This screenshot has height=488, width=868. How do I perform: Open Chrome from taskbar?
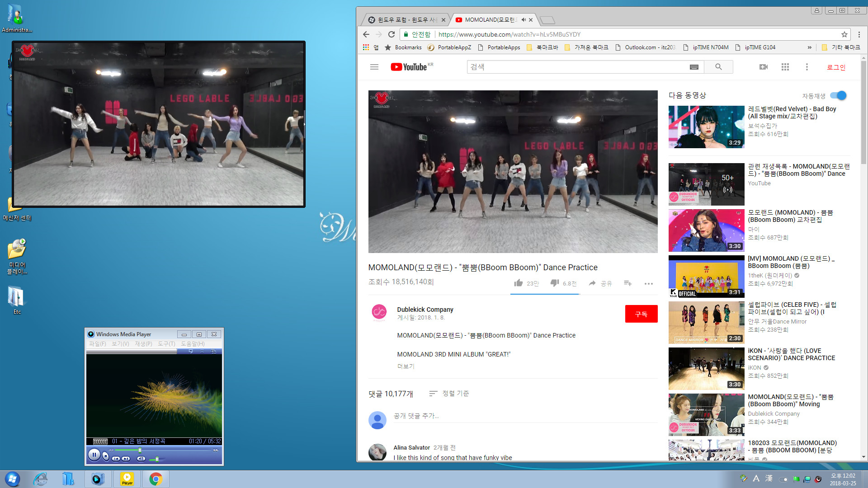(156, 479)
